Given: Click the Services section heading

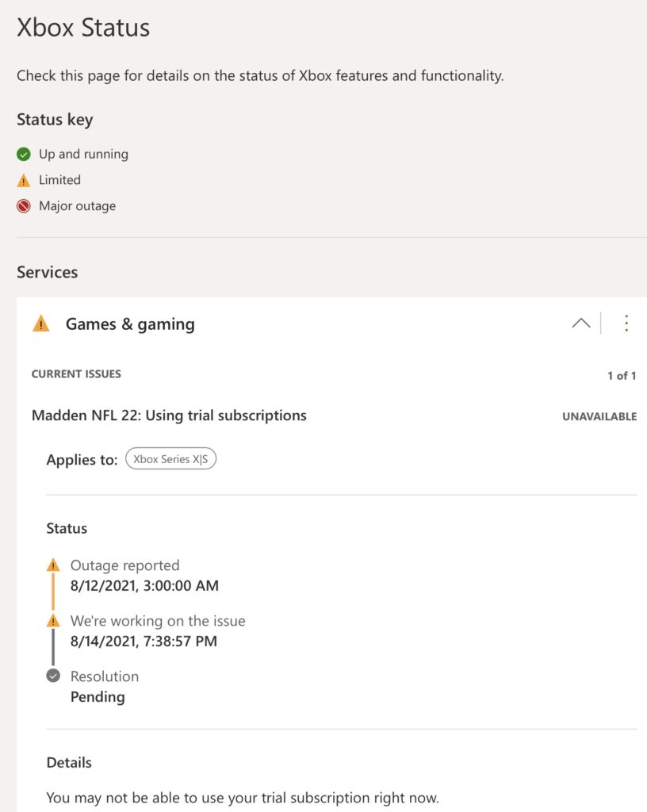Looking at the screenshot, I should coord(48,272).
